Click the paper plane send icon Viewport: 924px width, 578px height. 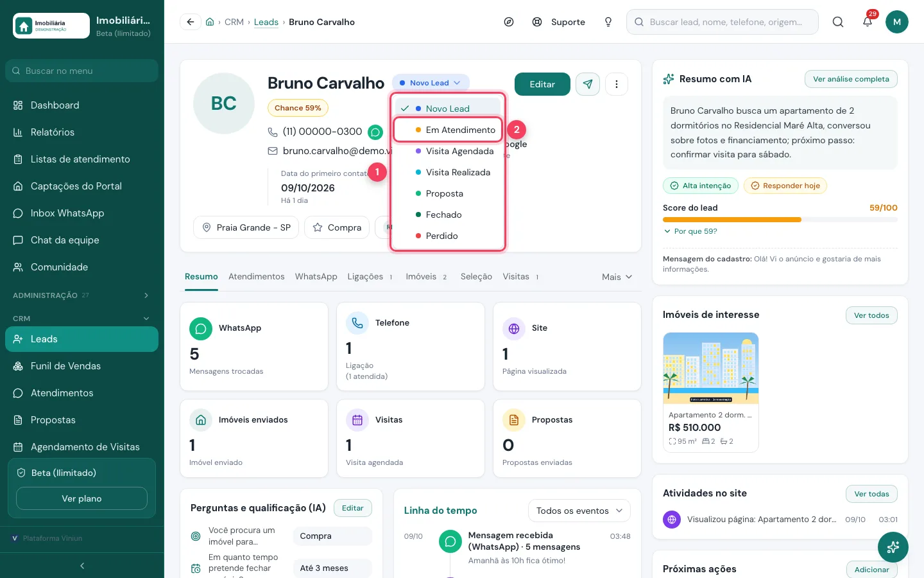coord(588,84)
